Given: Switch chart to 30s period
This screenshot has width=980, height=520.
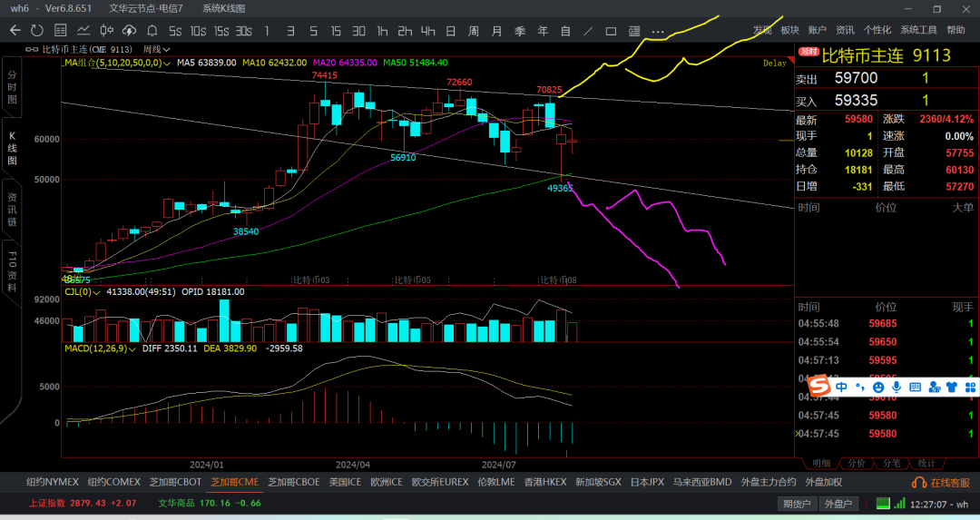Looking at the screenshot, I should tap(244, 31).
